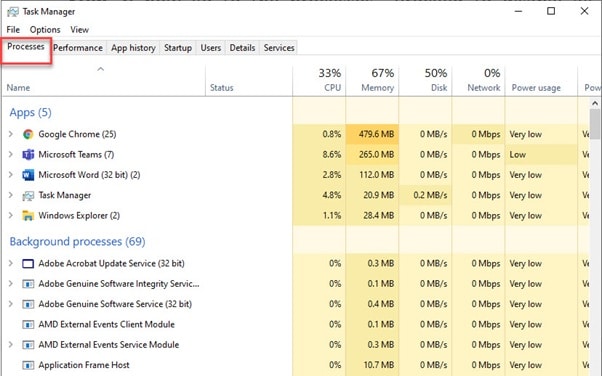The height and width of the screenshot is (376, 602).
Task: Click Adobe Genuine Software Service (32 bit) icon
Action: [x=28, y=305]
